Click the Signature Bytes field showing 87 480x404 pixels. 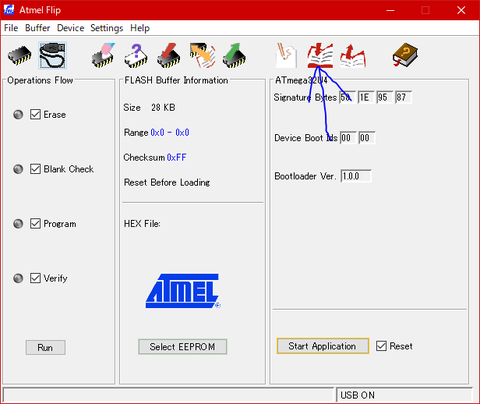(x=403, y=97)
